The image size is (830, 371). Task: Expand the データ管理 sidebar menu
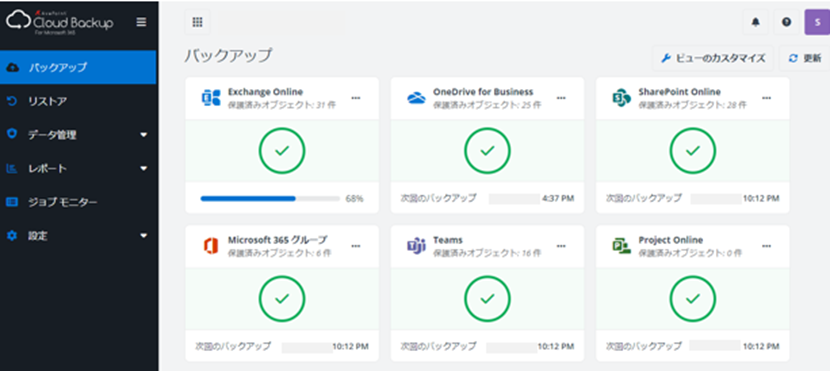[x=78, y=135]
